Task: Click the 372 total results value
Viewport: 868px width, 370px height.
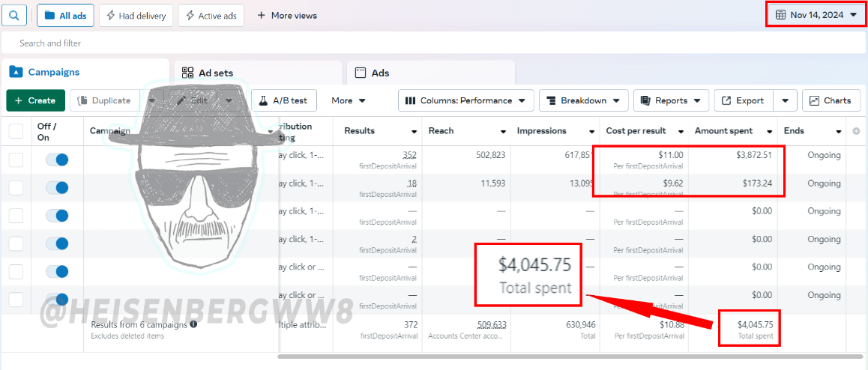Action: click(411, 324)
